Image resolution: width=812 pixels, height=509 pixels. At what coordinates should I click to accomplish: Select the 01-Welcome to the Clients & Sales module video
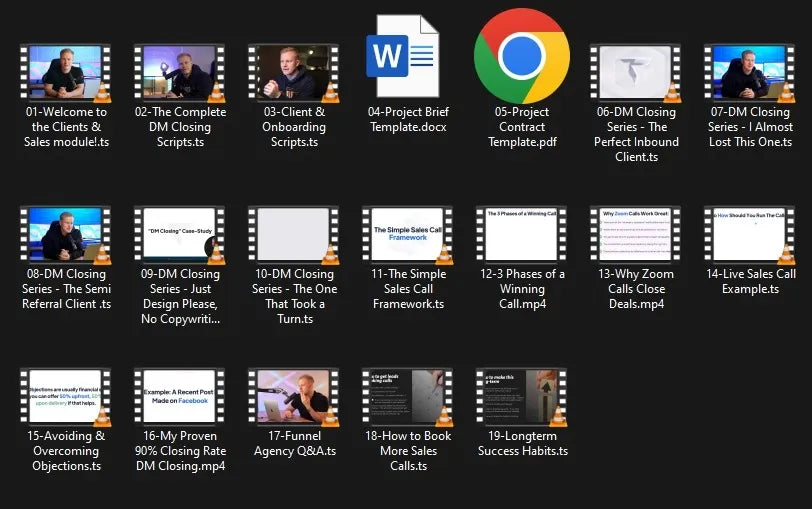[65, 73]
